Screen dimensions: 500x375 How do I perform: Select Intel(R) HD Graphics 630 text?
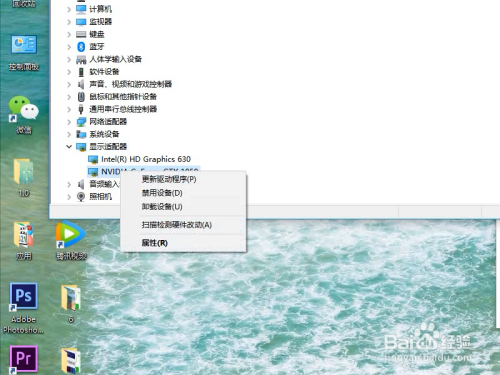146,159
